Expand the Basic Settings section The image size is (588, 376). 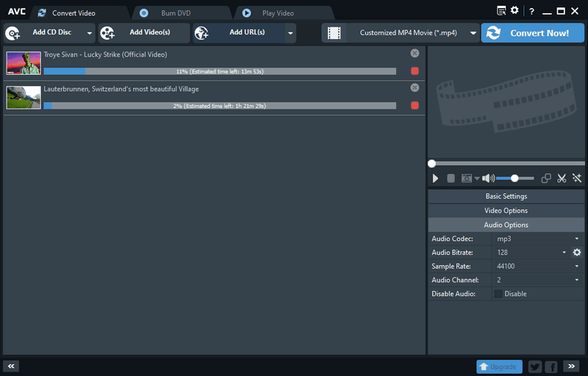[x=506, y=196]
